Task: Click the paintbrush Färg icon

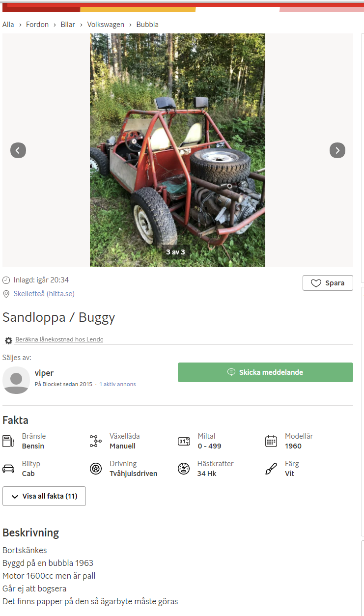Action: (271, 469)
